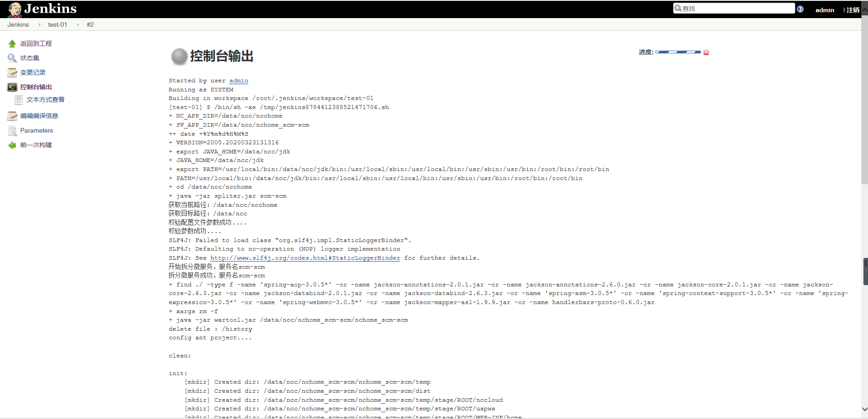Click the admin user link in header
The width and height of the screenshot is (868, 419).
click(825, 10)
